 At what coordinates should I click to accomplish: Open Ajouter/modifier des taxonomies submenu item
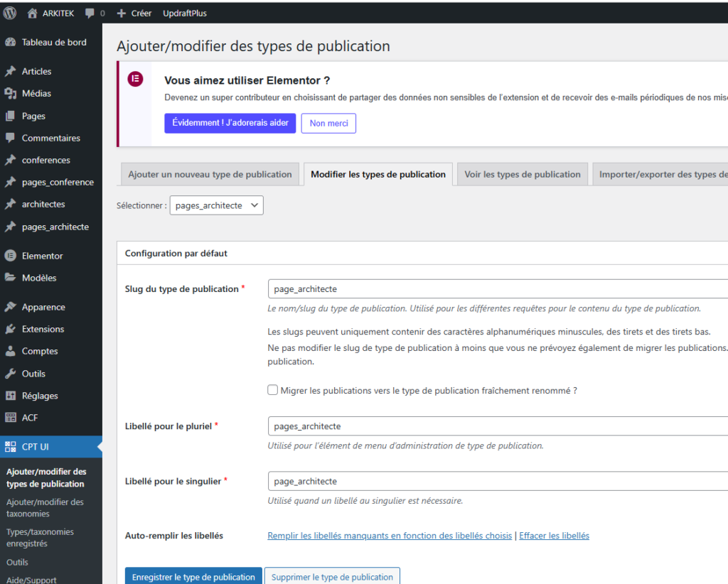coord(45,507)
